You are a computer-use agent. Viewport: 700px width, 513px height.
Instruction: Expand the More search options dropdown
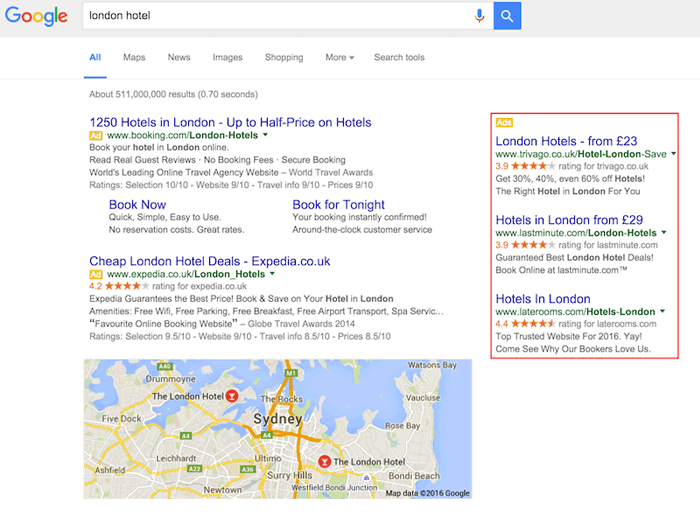pos(339,58)
